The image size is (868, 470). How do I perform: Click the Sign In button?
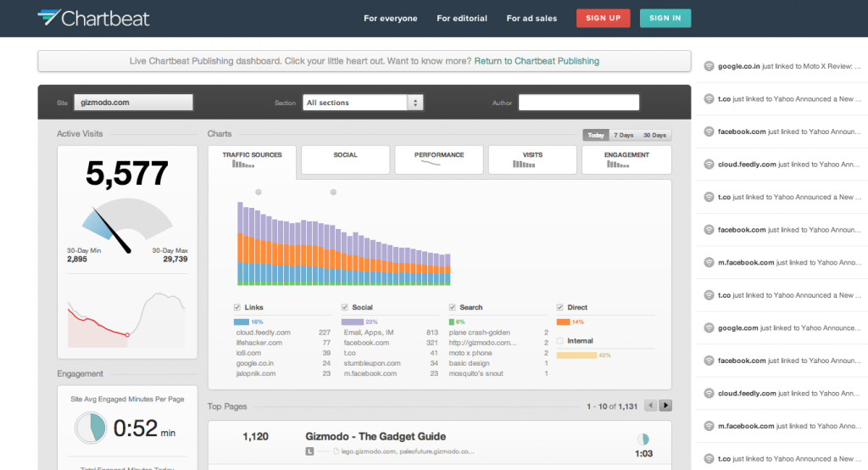coord(665,19)
